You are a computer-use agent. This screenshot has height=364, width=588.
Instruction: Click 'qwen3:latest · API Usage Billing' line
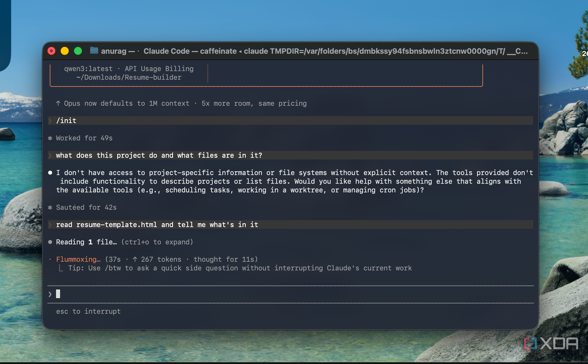click(x=129, y=69)
